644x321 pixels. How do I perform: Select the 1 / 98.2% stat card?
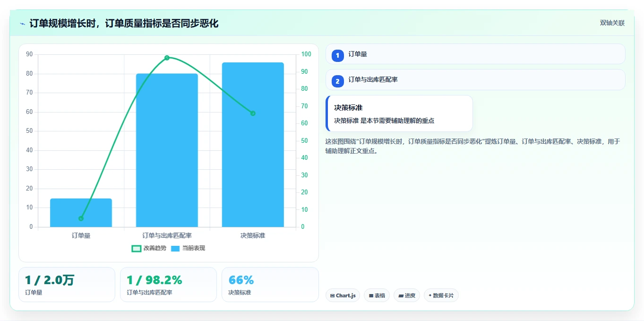click(x=168, y=285)
